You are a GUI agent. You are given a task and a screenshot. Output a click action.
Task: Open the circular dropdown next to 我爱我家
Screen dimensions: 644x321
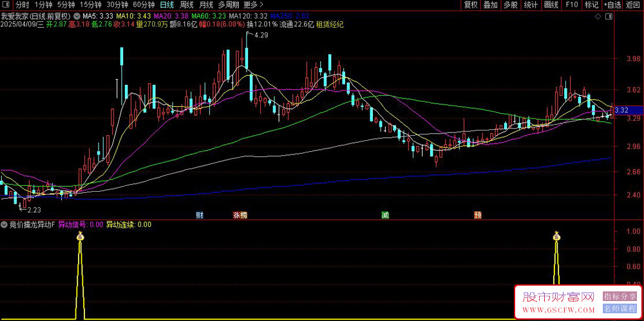[77, 17]
